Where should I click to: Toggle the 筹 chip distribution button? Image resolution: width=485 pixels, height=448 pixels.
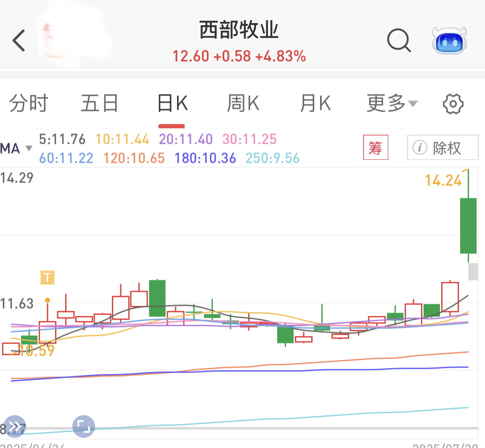[x=376, y=147]
